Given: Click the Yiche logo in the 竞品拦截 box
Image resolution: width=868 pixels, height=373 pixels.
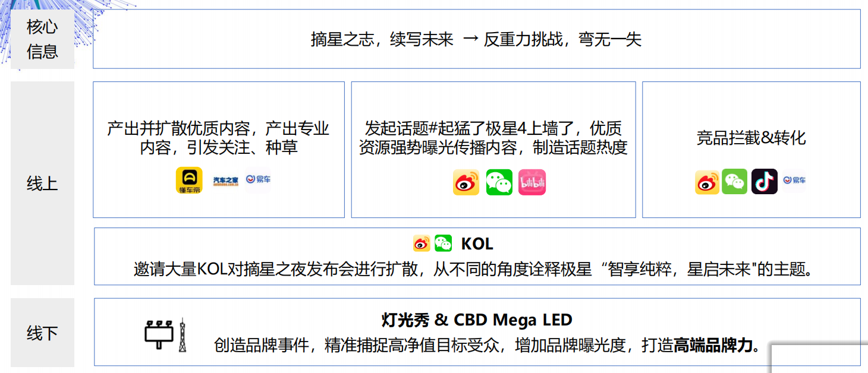Looking at the screenshot, I should point(794,181).
